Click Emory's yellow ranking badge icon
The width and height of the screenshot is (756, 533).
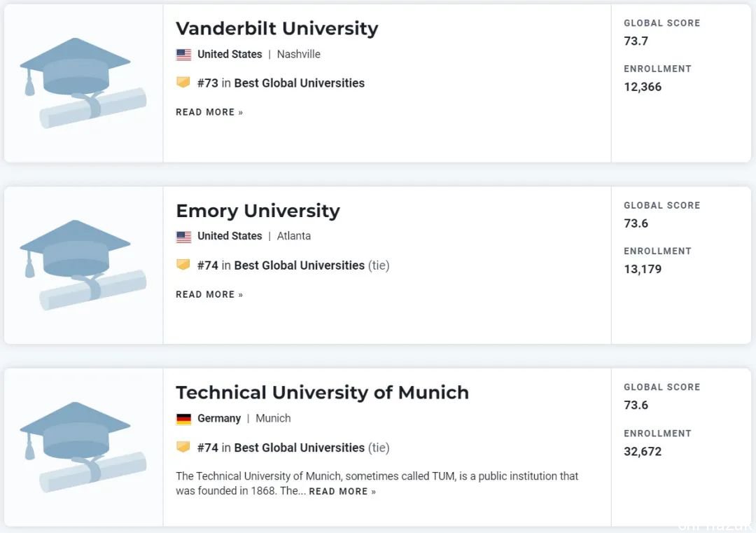pyautogui.click(x=183, y=264)
